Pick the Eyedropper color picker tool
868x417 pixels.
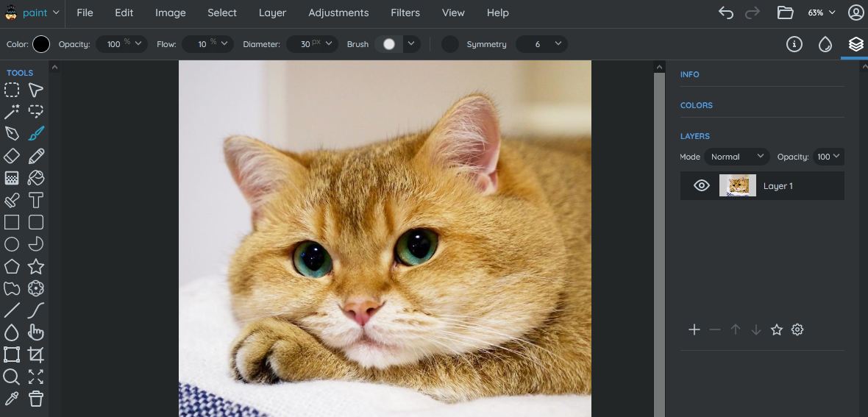12,398
